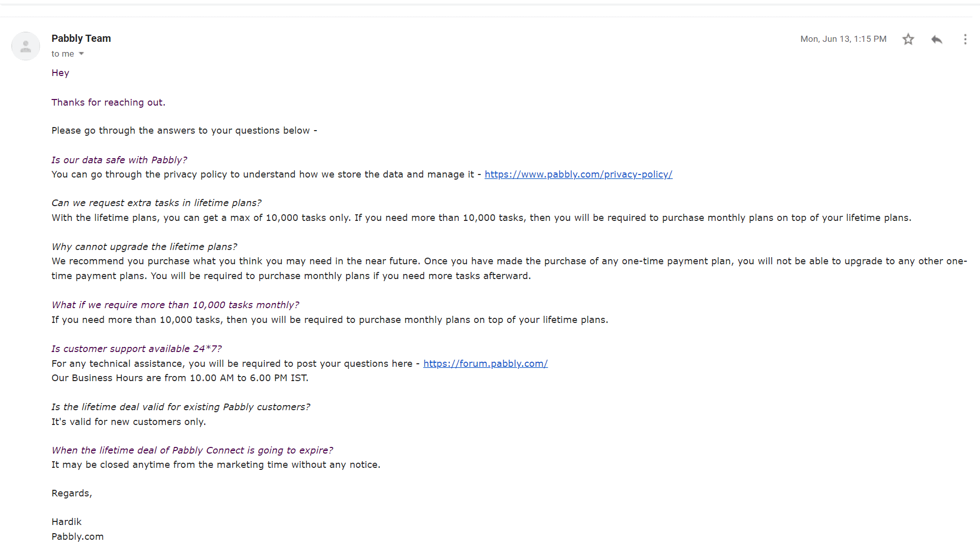Image resolution: width=980 pixels, height=551 pixels.
Task: Click "What if we require more than 10,000 tasks" heading
Action: click(x=175, y=305)
